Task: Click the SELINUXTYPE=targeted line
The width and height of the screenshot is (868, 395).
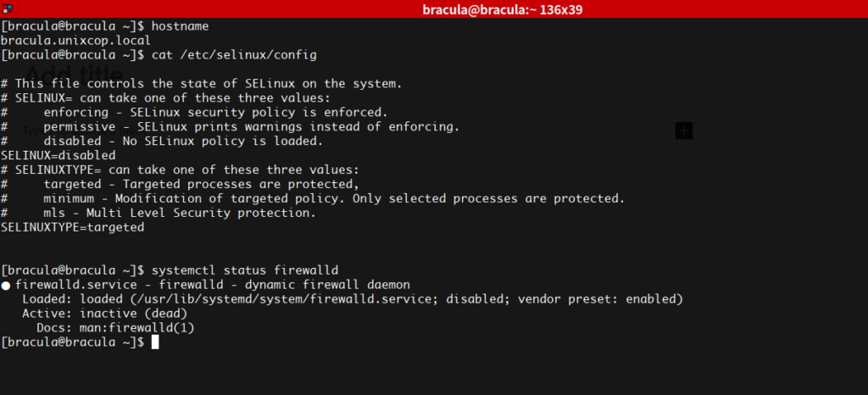Action: point(73,227)
